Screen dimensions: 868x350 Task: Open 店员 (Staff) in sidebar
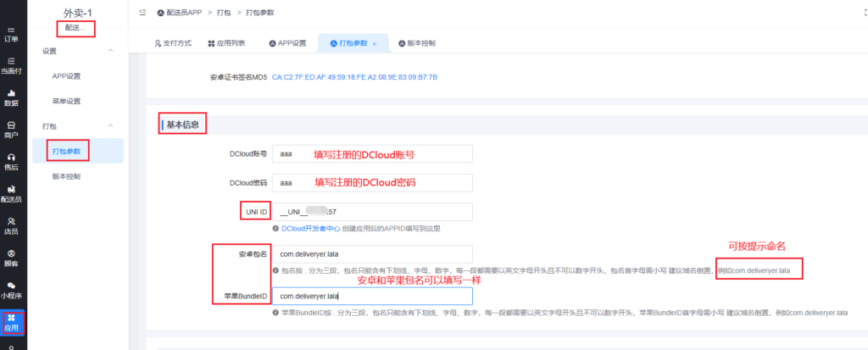tap(11, 225)
